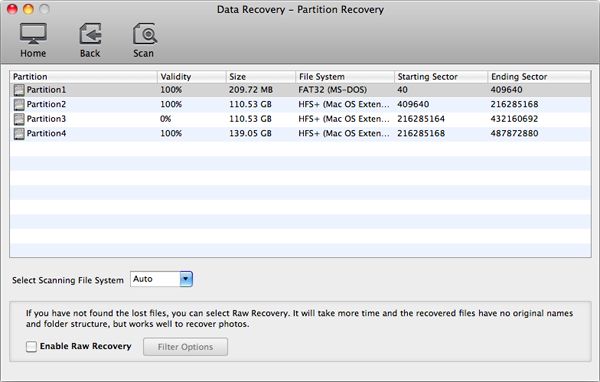Go to the Home screen
This screenshot has height=382, width=600.
tap(33, 40)
